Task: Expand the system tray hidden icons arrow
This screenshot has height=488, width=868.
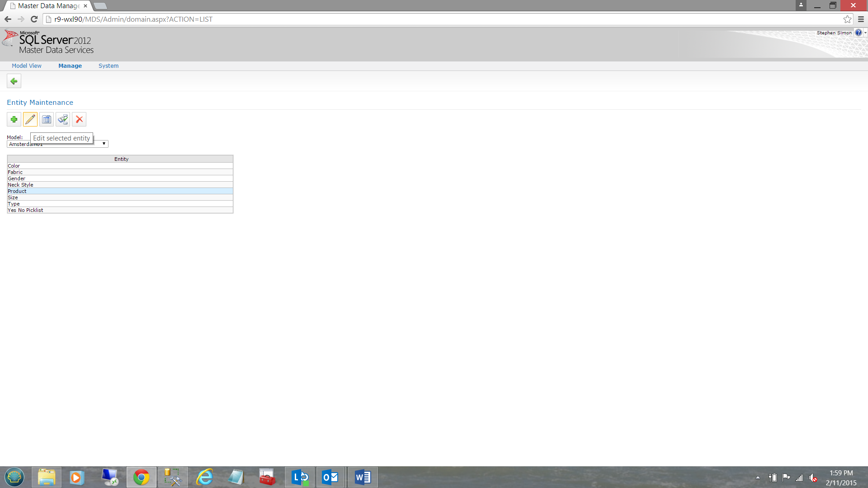Action: coord(758,477)
